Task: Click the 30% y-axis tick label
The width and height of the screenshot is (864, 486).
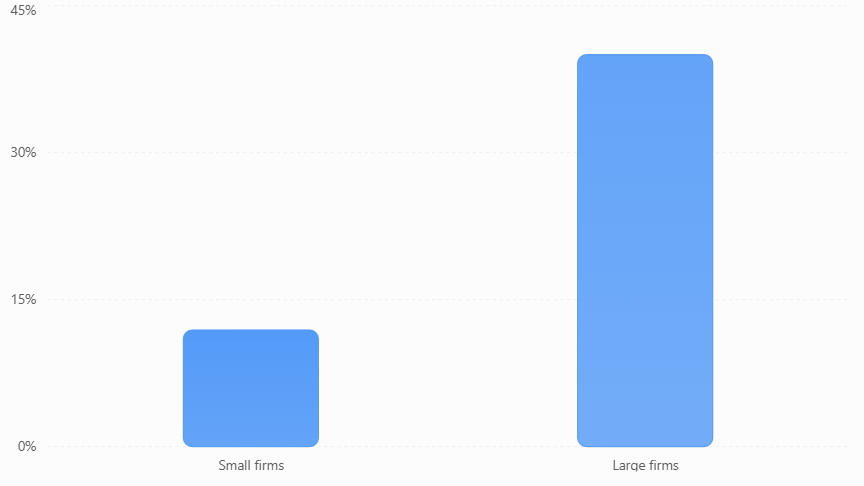Action: pos(23,153)
